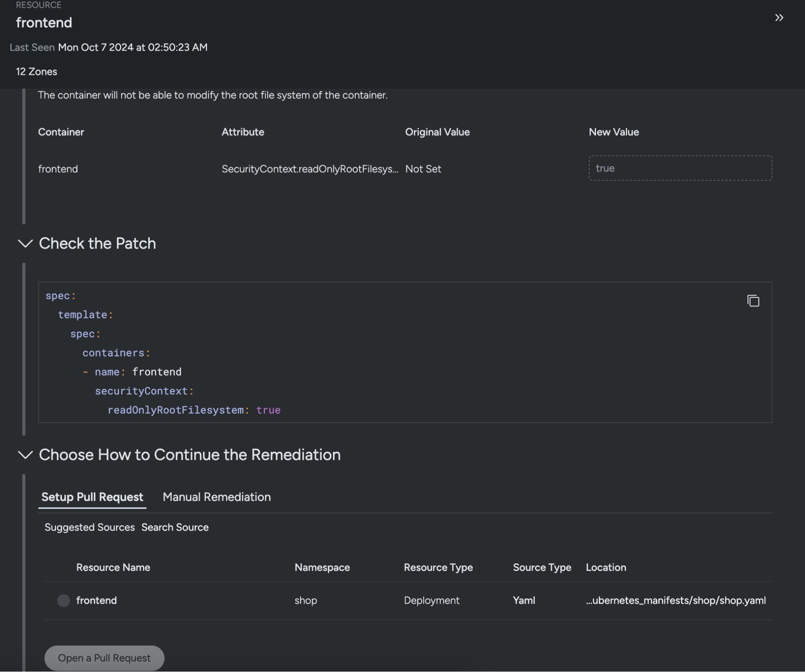Image resolution: width=805 pixels, height=672 pixels.
Task: Click the Namespace column header
Action: coord(322,567)
